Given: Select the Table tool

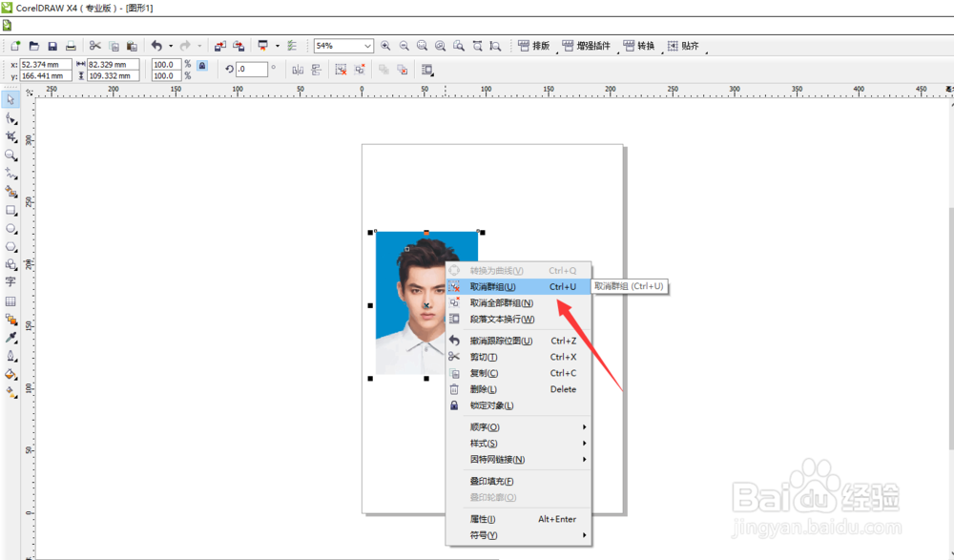Looking at the screenshot, I should pos(10,301).
